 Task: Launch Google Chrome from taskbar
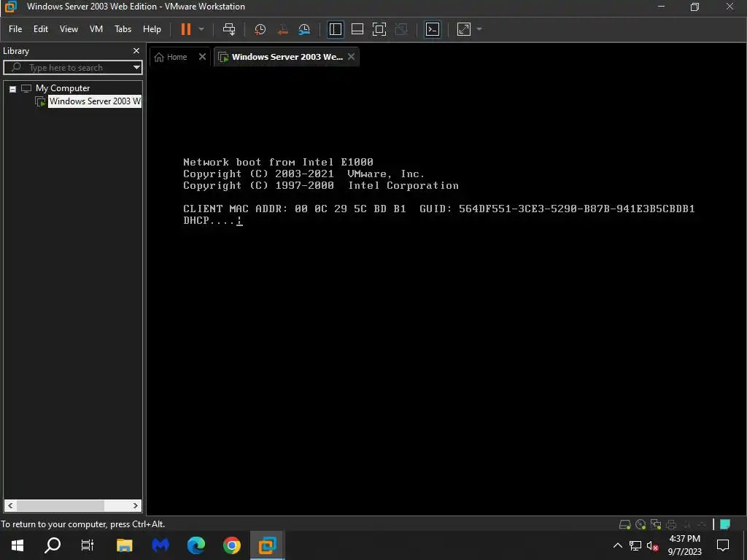click(232, 545)
